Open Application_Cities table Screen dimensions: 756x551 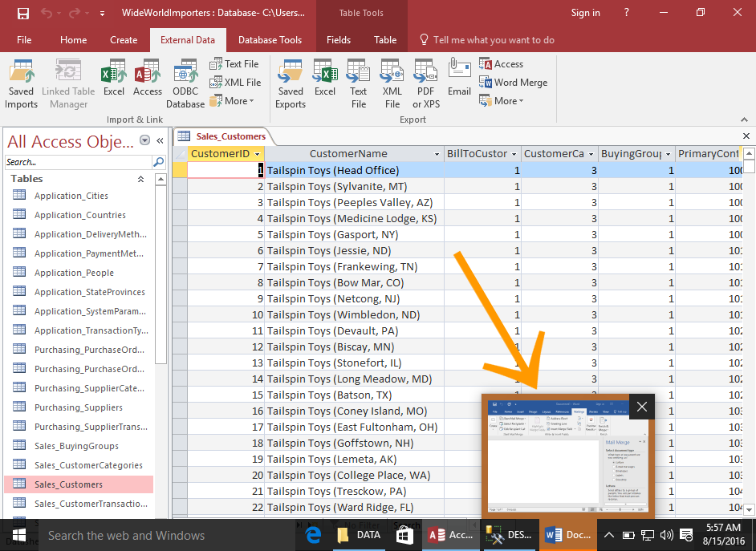tap(71, 196)
